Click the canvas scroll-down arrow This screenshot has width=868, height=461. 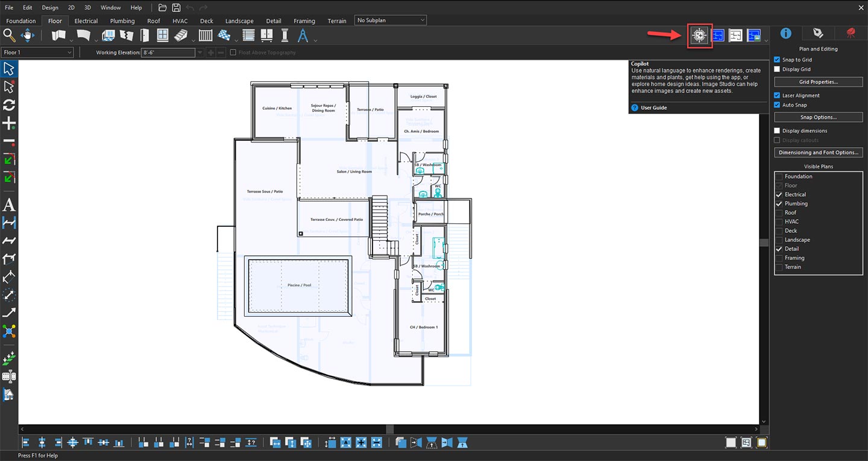click(x=764, y=422)
